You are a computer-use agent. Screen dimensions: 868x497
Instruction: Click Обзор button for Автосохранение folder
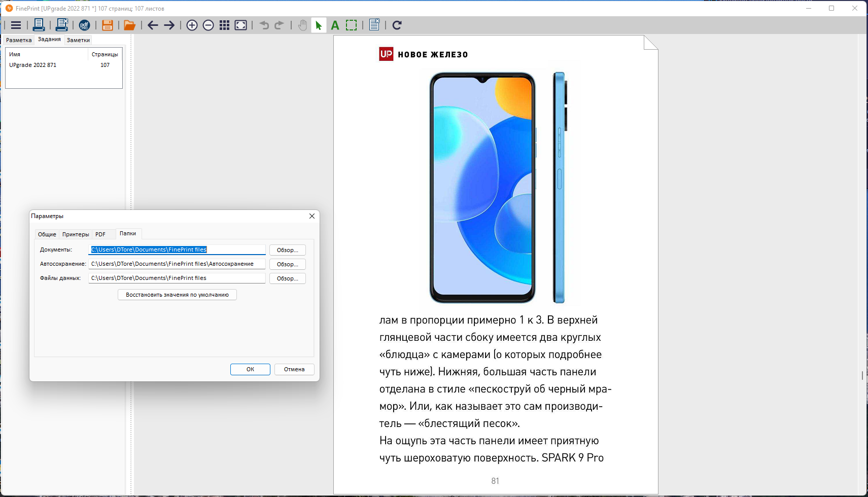[x=288, y=264]
